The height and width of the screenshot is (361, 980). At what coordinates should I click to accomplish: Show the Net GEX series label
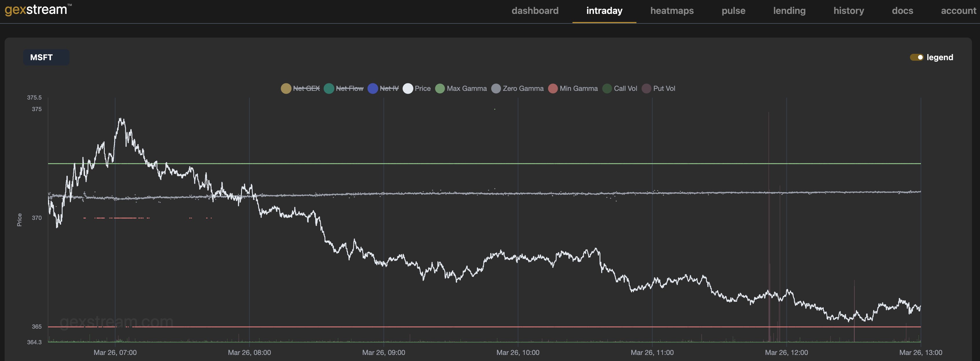tap(306, 89)
